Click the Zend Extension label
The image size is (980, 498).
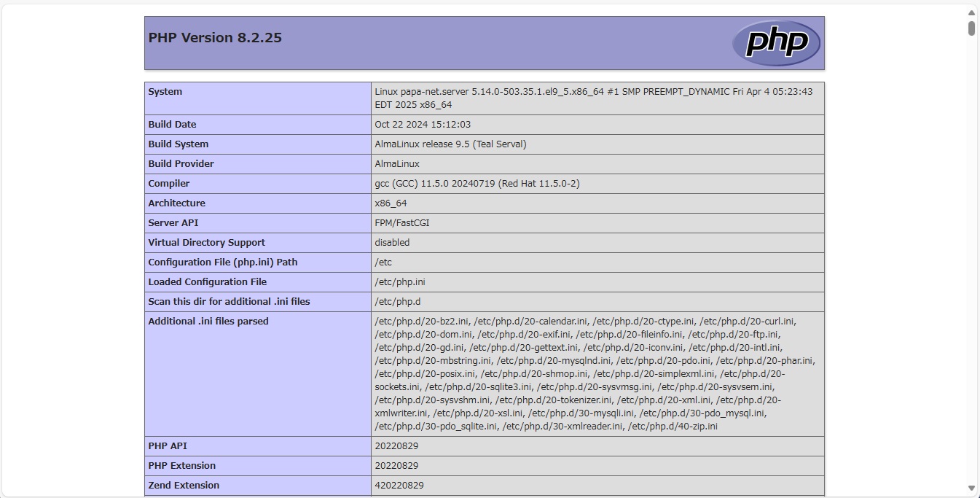coord(184,486)
